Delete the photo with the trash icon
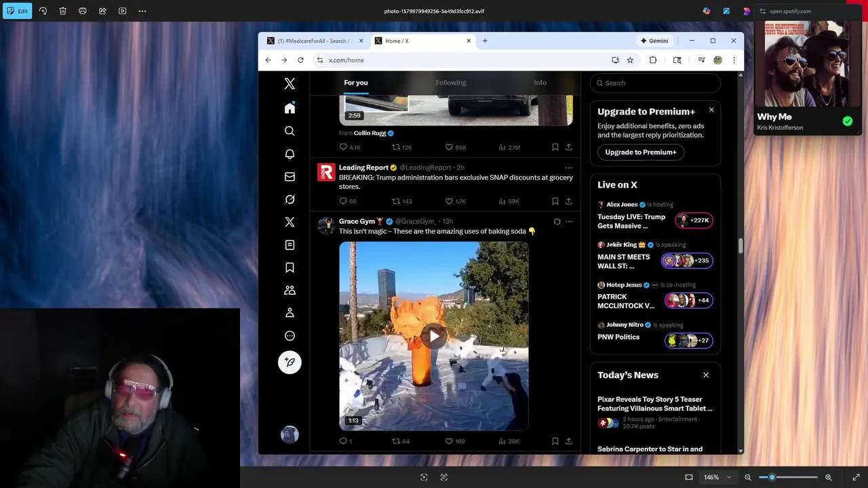The height and width of the screenshot is (488, 868). click(62, 11)
